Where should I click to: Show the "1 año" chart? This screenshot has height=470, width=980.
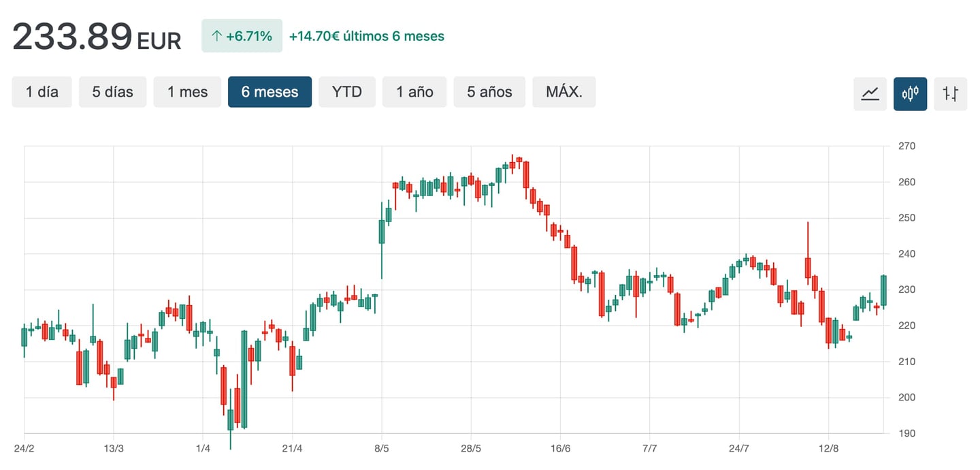pyautogui.click(x=414, y=91)
